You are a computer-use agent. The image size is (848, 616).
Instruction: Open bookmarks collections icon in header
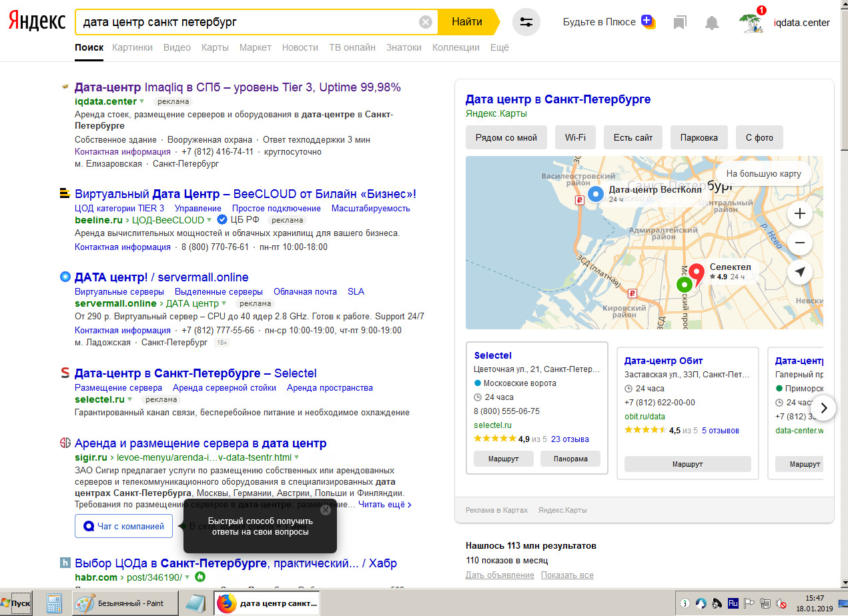coord(680,23)
